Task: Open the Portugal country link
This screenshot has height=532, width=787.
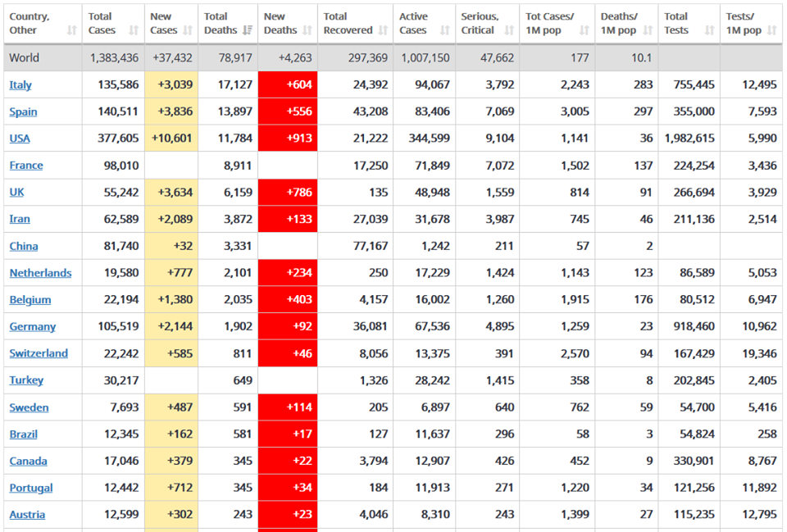Action: [x=31, y=488]
